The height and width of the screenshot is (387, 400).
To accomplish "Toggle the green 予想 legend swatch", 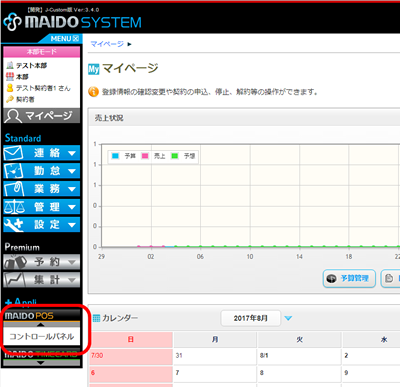I will click(174, 156).
